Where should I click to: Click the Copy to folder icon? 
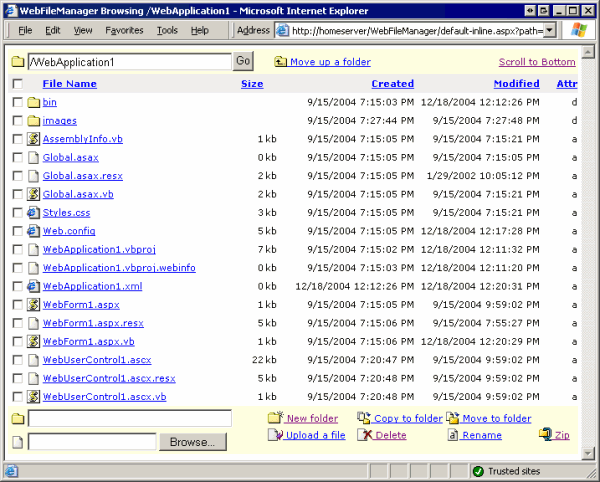click(364, 417)
